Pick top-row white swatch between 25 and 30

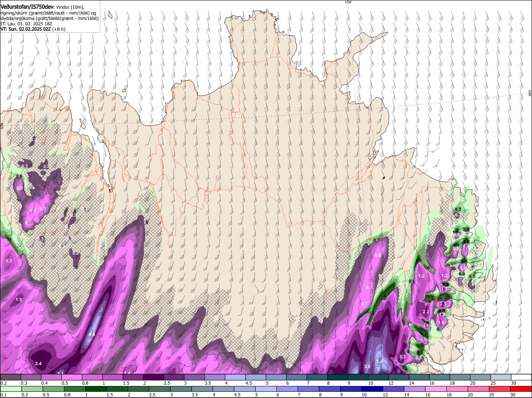501,377
